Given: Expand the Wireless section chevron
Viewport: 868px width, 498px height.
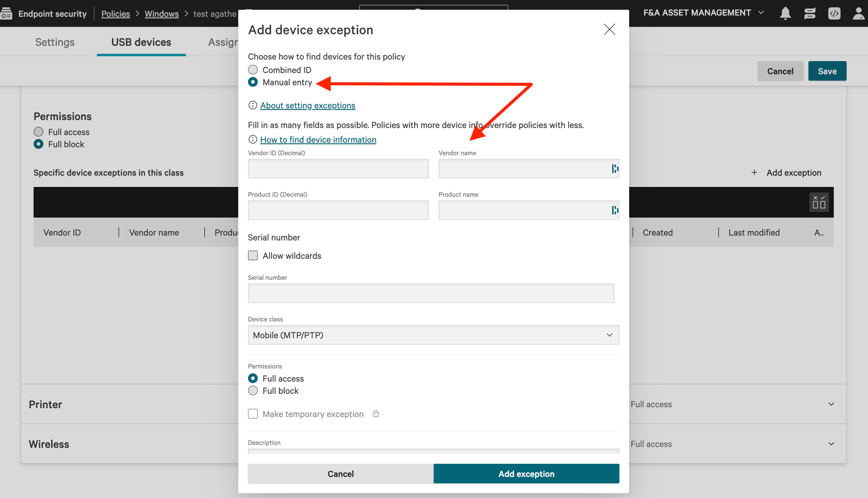Looking at the screenshot, I should click(831, 444).
